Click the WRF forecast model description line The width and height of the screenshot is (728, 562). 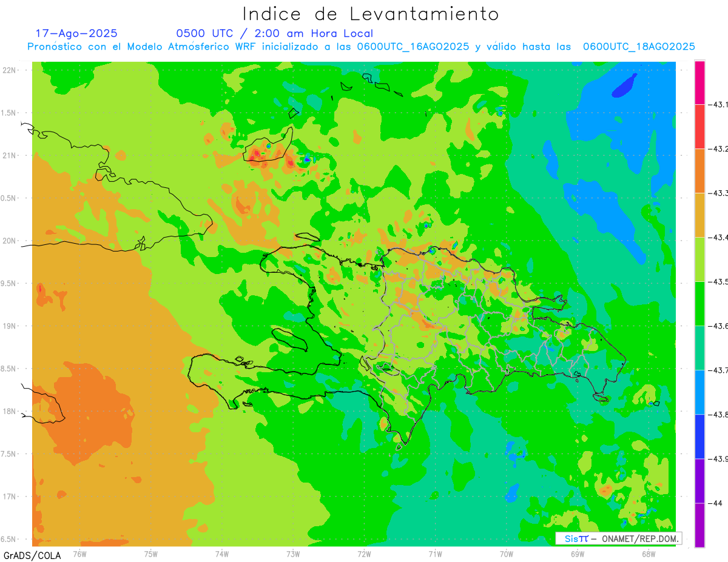(361, 47)
